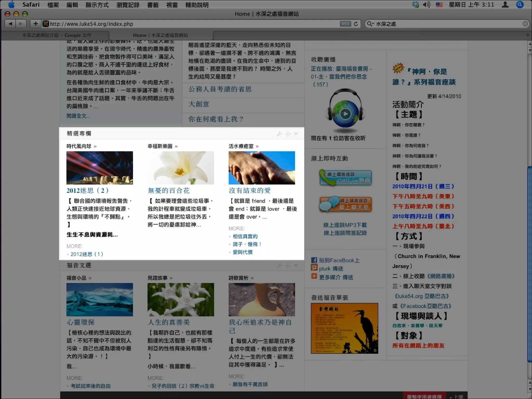Viewport: 532px width, 399px height.
Task: Expand the 精選專欄 panel dropdown arrow
Action: tap(296, 134)
